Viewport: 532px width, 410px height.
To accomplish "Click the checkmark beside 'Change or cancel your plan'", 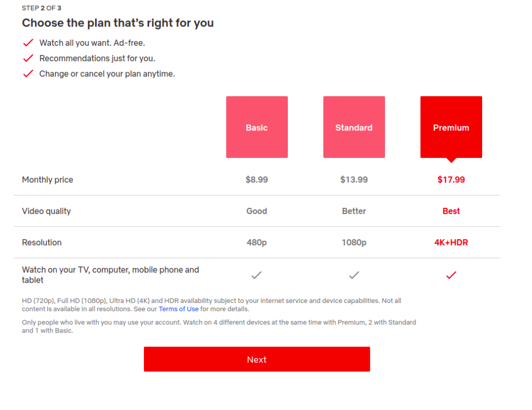I will coord(28,74).
